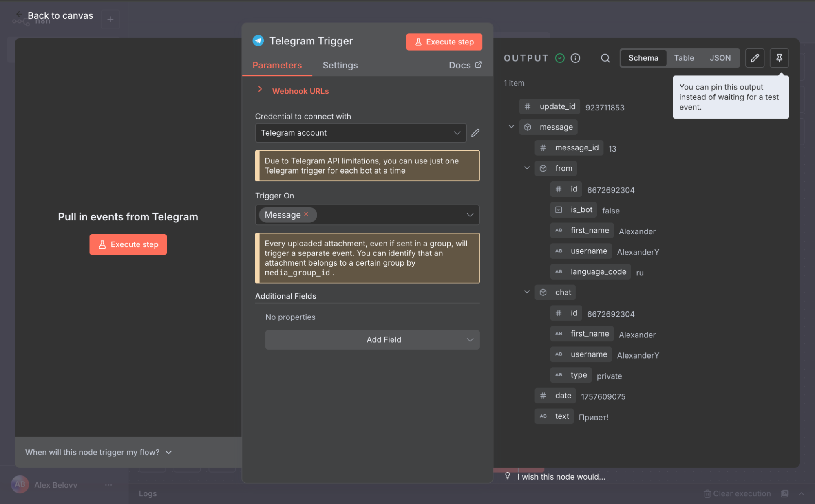Open output search magnifier icon
Viewport: 815px width, 504px height.
click(605, 58)
